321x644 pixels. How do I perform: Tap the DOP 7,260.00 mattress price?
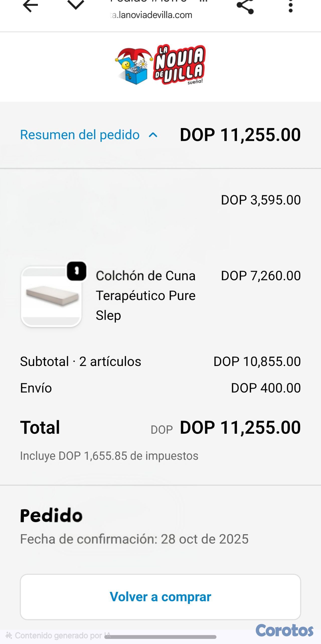pyautogui.click(x=261, y=276)
